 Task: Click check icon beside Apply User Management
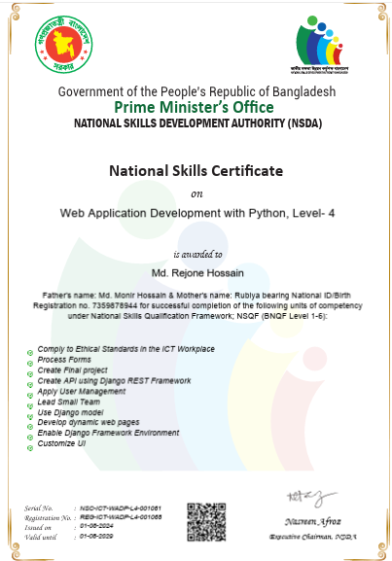pyautogui.click(x=30, y=396)
